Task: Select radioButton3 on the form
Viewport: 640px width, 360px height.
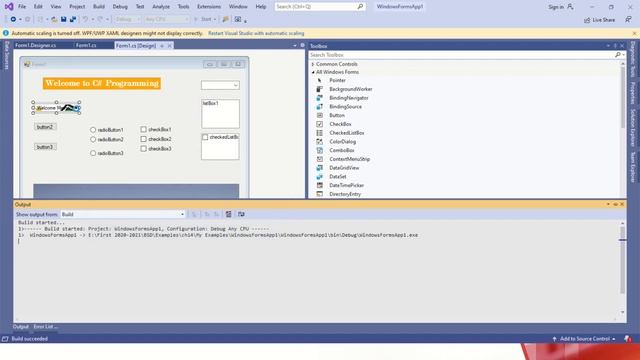Action: [x=107, y=153]
